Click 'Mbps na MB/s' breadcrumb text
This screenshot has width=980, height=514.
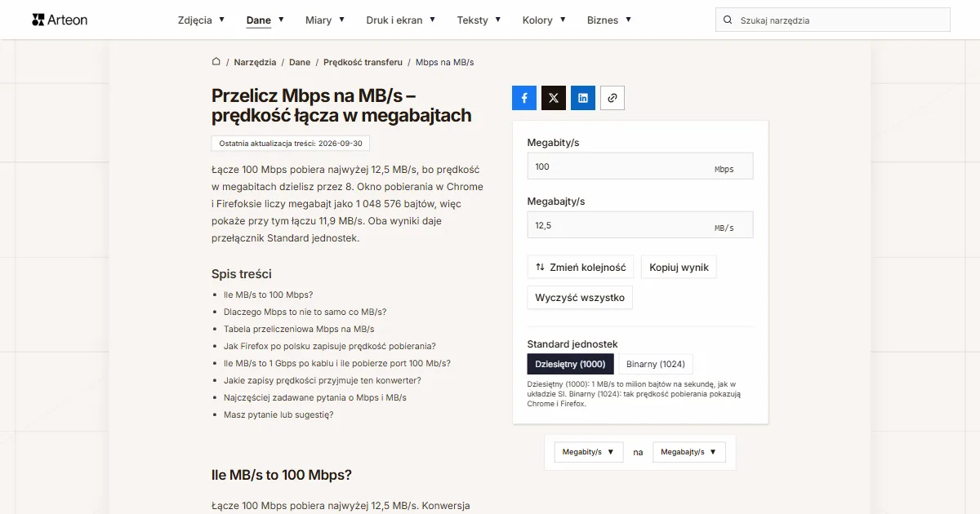[445, 62]
